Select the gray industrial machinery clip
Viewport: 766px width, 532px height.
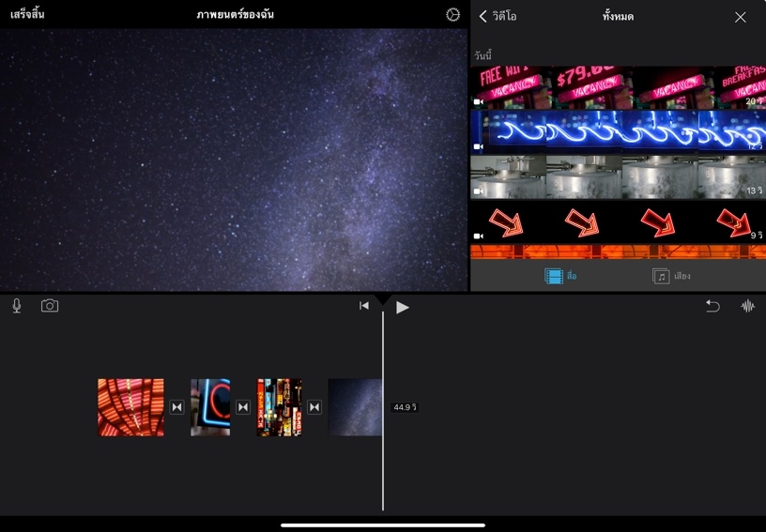(x=618, y=176)
